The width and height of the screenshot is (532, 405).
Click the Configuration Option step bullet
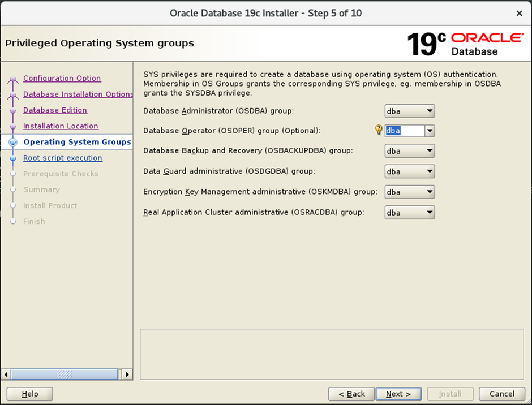pyautogui.click(x=13, y=79)
